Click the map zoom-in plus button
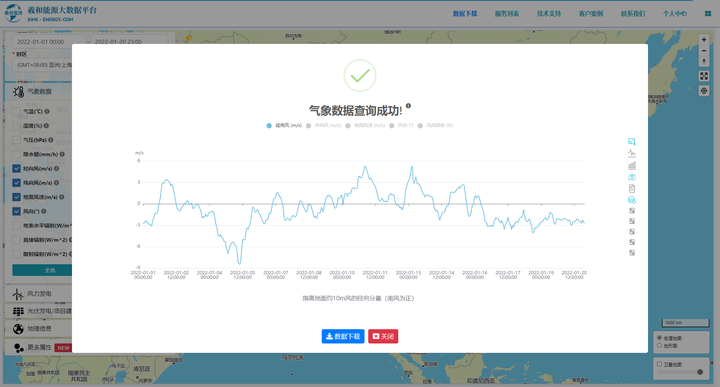The image size is (720, 387). [x=703, y=39]
